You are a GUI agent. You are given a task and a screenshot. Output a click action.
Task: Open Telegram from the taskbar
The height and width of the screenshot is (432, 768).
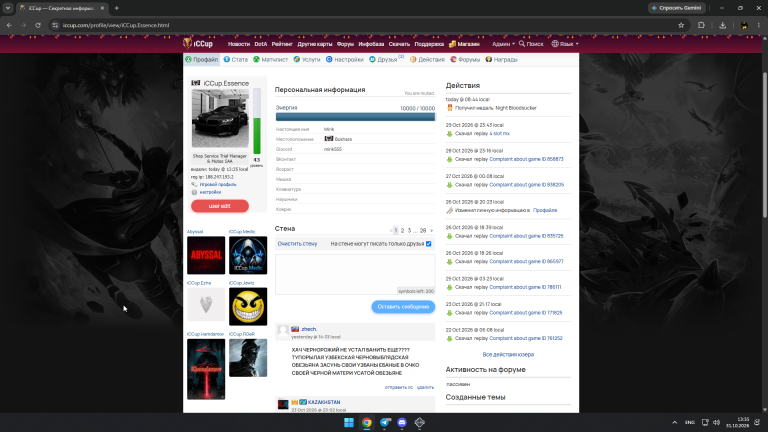(385, 422)
